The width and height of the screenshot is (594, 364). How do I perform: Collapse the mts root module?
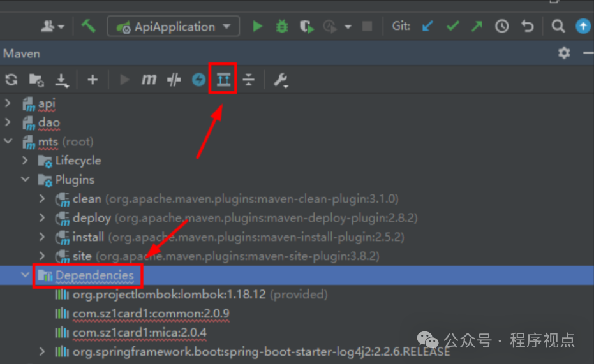(x=8, y=142)
